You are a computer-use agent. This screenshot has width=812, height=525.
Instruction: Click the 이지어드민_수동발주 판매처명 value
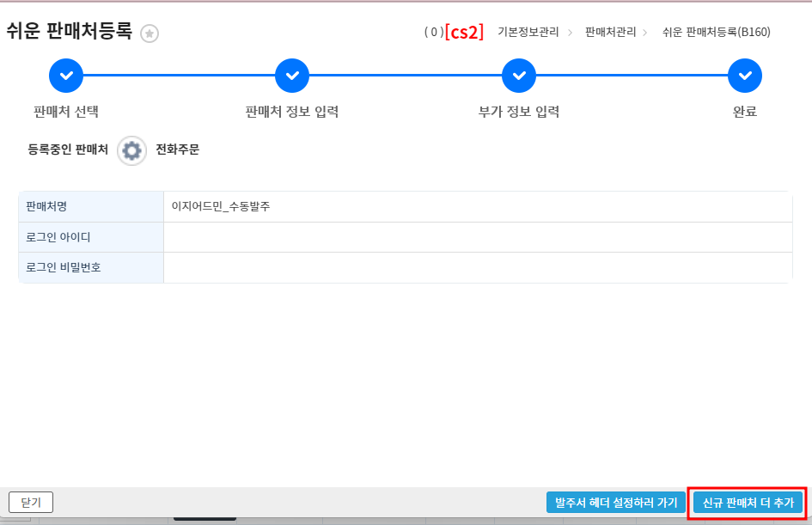coord(221,207)
